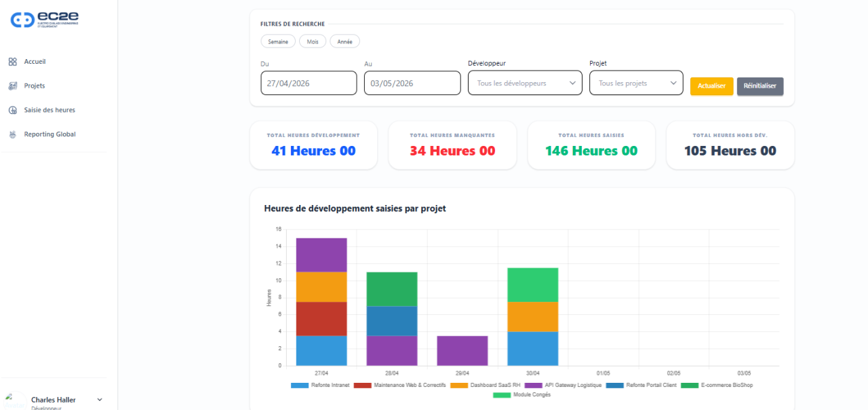Click orange segment of 30/04 bar
868x410 pixels.
(533, 317)
